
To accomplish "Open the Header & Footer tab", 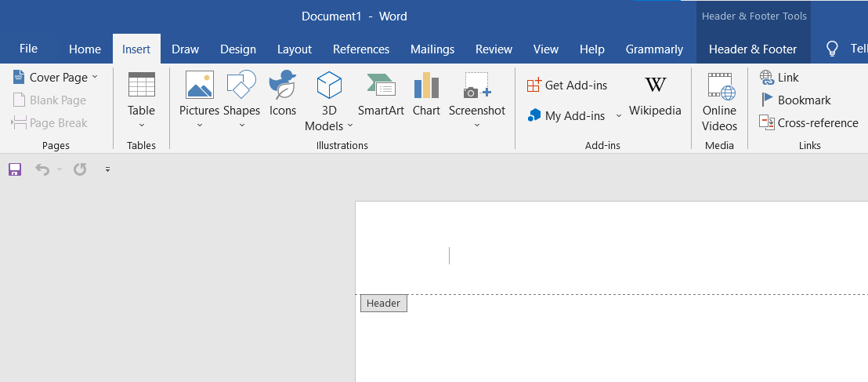I will point(752,49).
